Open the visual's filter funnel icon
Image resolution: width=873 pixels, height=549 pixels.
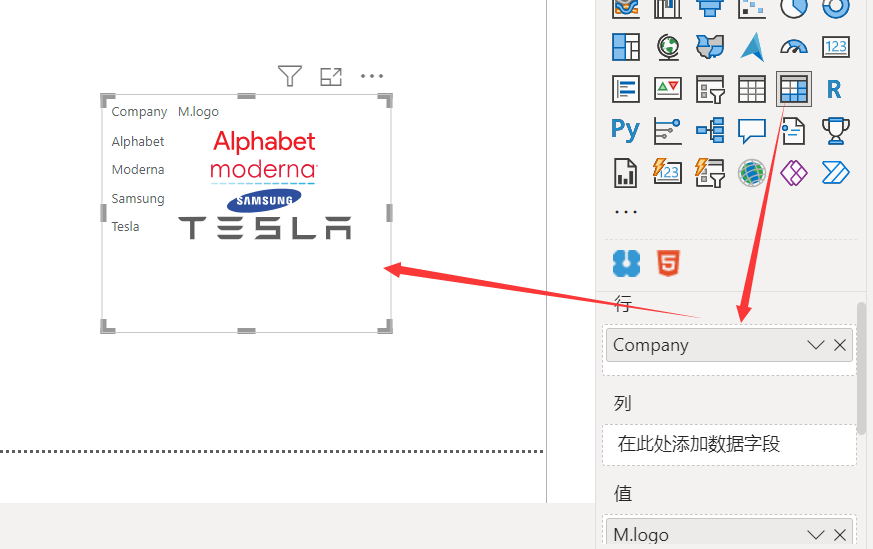pyautogui.click(x=290, y=76)
